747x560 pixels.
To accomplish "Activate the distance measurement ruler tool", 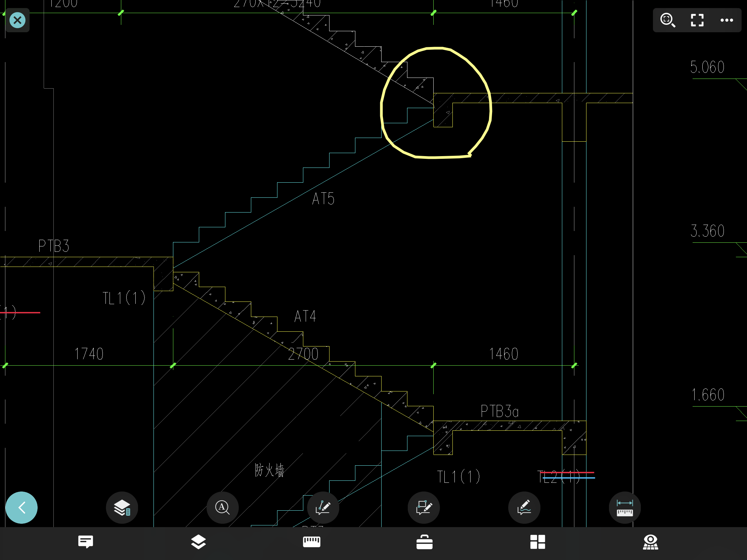I will click(x=625, y=507).
